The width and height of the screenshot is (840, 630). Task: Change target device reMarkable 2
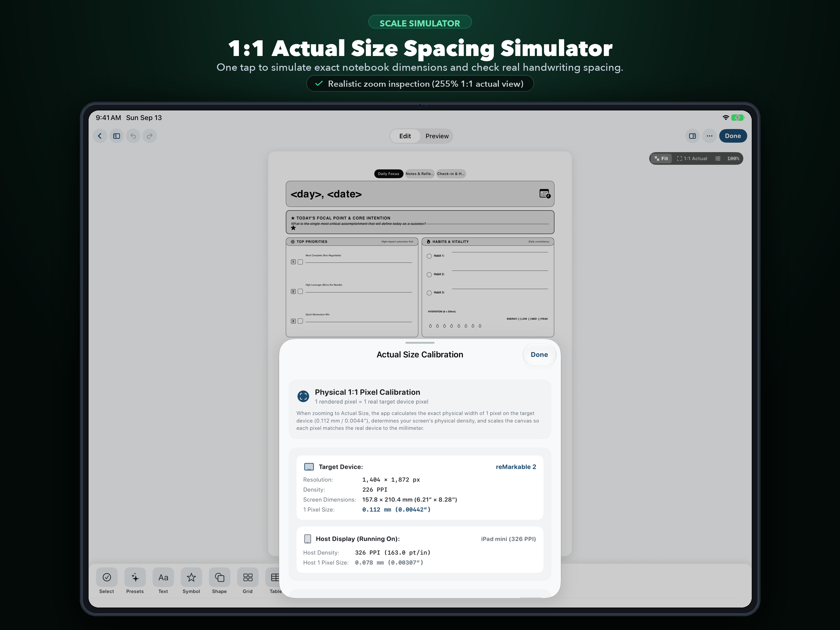tap(516, 467)
